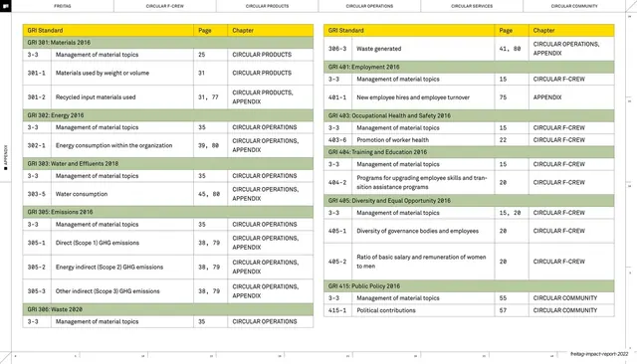Viewport: 637px width, 364px height.
Task: Click the '75' page cell
Action: pos(512,97)
